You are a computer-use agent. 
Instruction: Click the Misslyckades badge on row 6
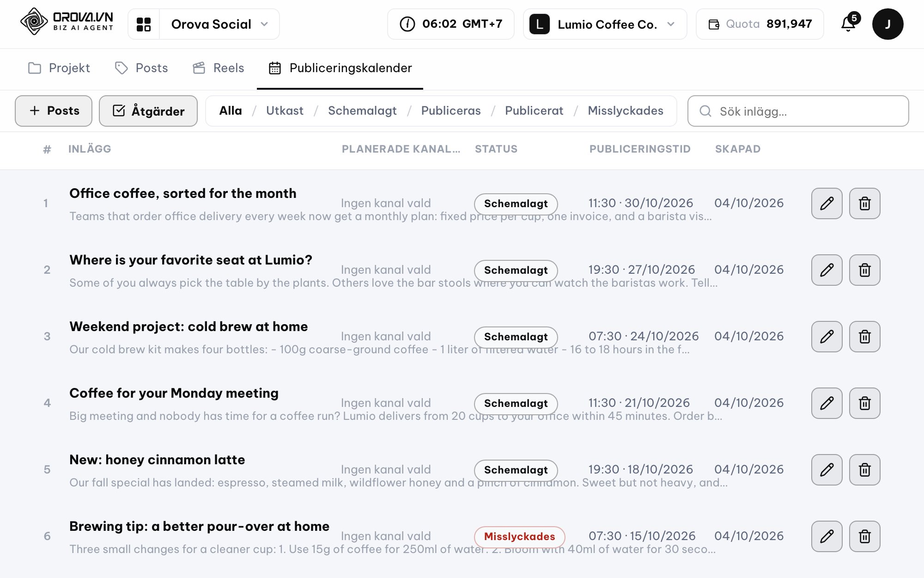click(519, 536)
